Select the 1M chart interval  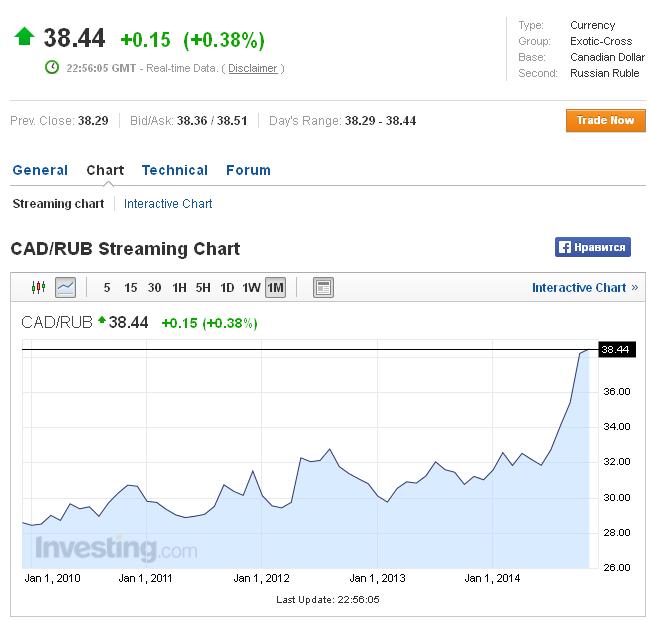[275, 288]
